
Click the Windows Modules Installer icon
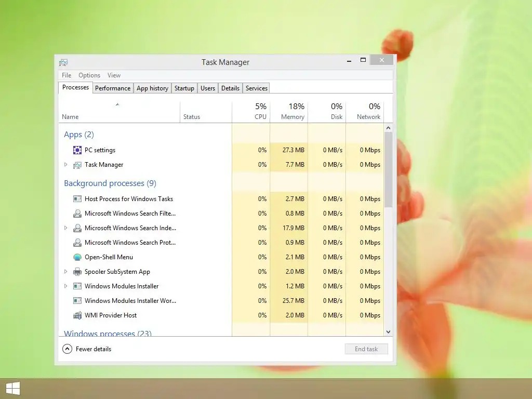77,286
